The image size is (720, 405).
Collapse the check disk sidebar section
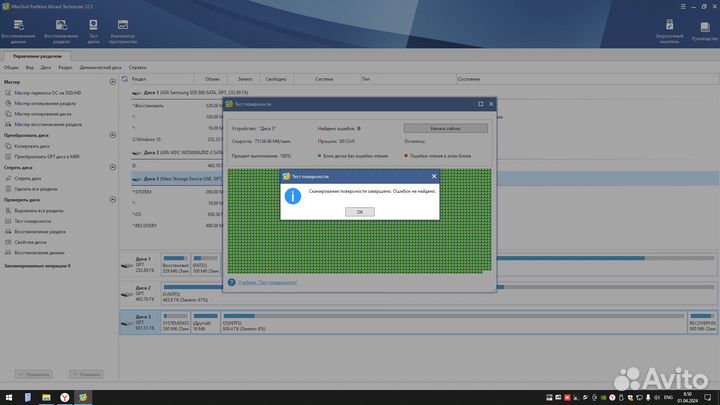point(113,200)
